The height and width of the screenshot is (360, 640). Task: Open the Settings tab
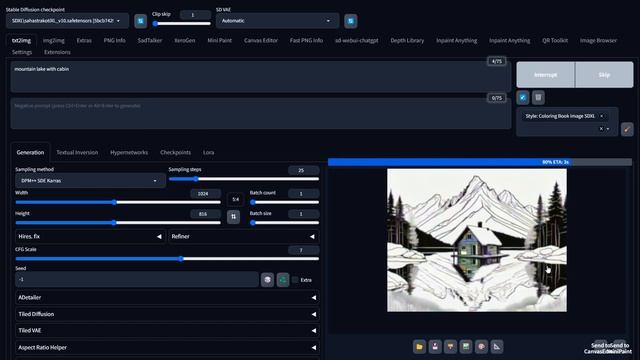point(22,52)
